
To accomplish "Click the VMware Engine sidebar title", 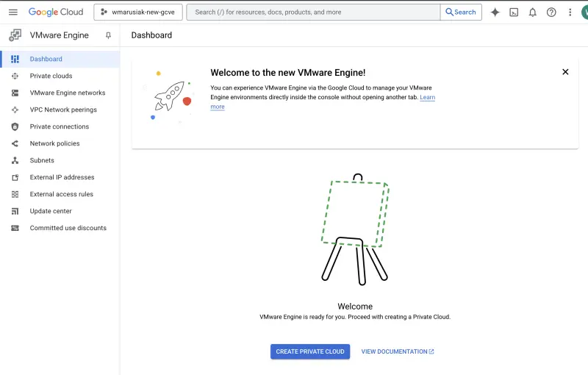I will point(60,35).
